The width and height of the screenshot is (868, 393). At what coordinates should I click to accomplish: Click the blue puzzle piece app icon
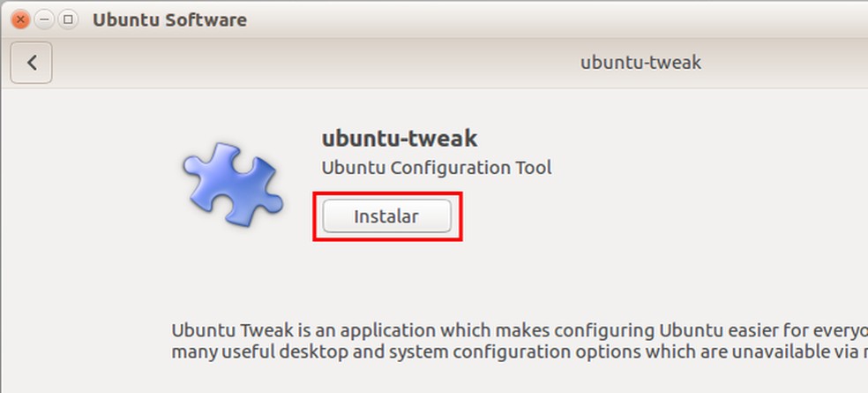[x=232, y=185]
